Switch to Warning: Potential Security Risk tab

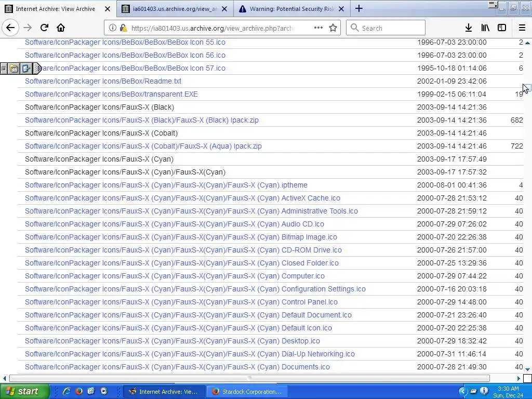pos(291,9)
